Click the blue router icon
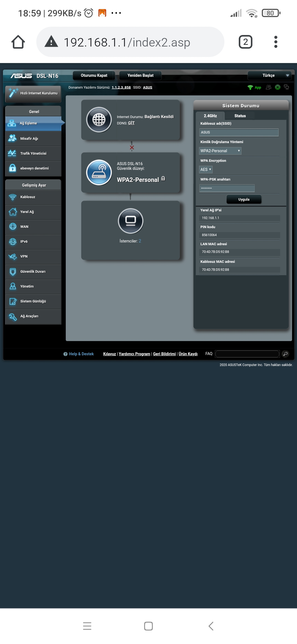Image resolution: width=297 pixels, height=644 pixels. click(x=99, y=173)
